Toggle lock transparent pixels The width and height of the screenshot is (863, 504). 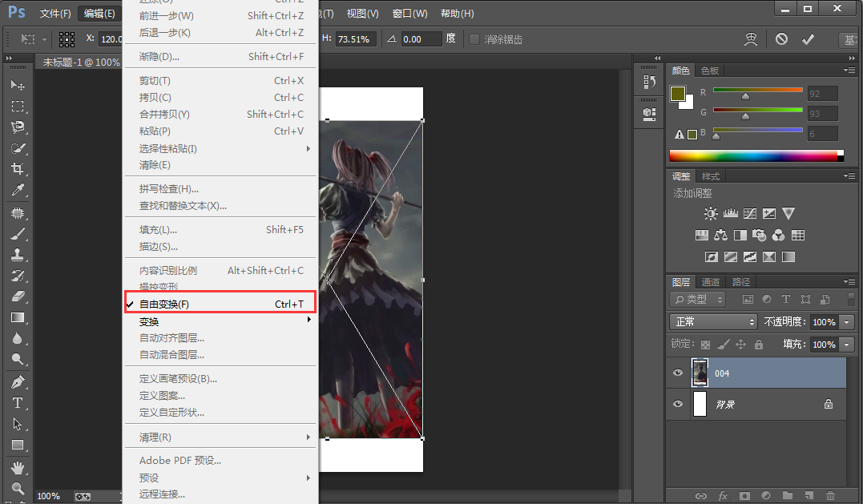click(x=706, y=345)
